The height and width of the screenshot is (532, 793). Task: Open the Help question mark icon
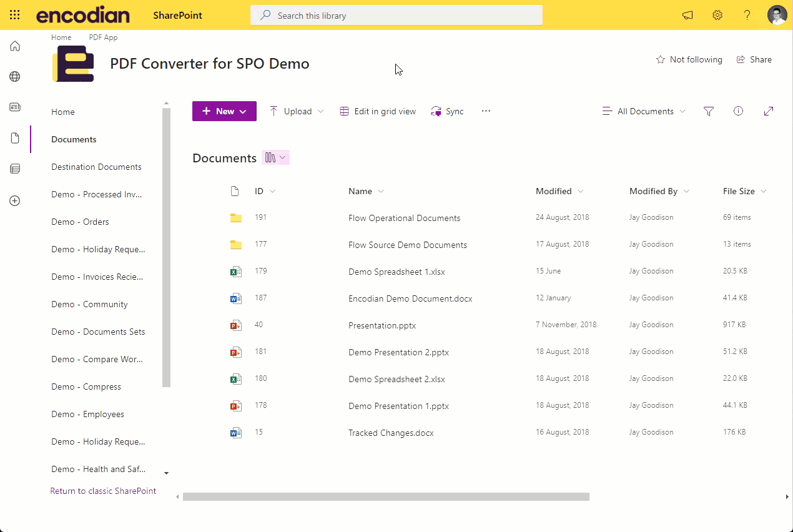click(747, 16)
